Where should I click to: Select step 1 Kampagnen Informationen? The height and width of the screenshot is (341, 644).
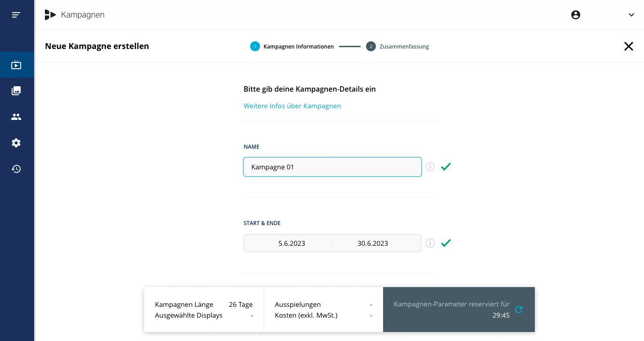[x=292, y=46]
